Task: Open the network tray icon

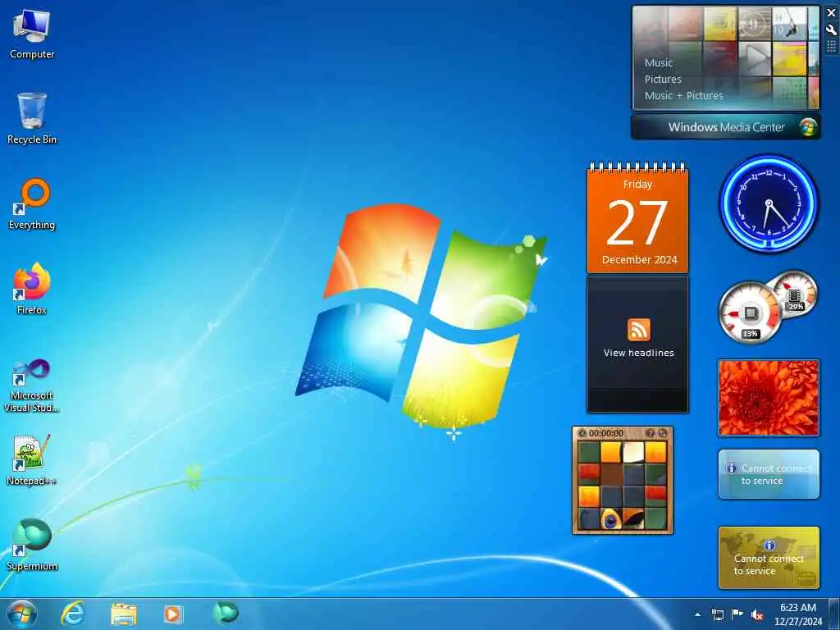Action: 717,614
